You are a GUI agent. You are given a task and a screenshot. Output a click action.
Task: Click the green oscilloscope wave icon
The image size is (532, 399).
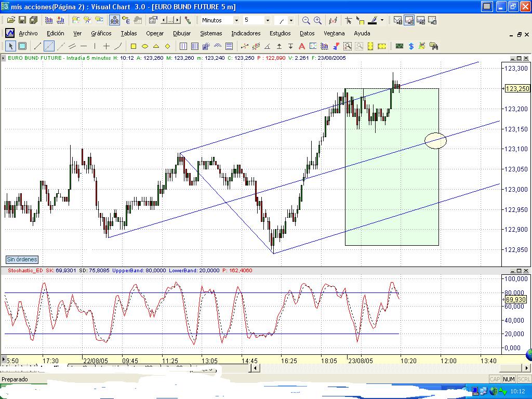coord(400,46)
